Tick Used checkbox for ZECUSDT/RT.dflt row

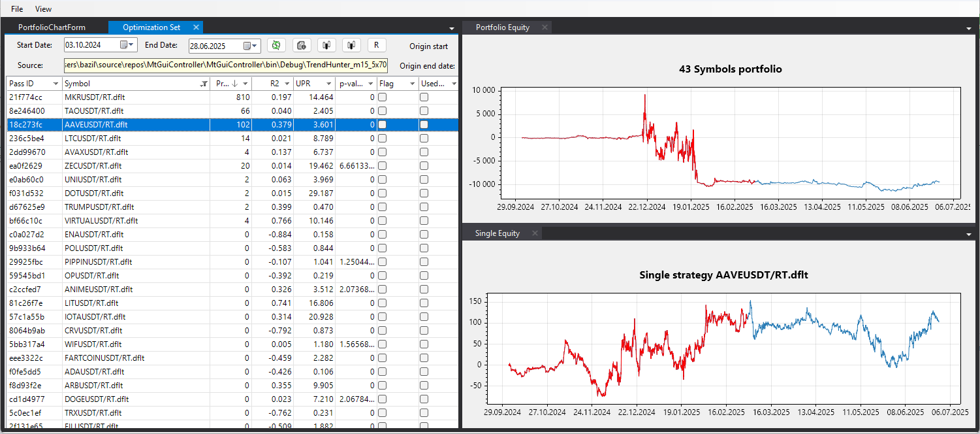(x=424, y=165)
